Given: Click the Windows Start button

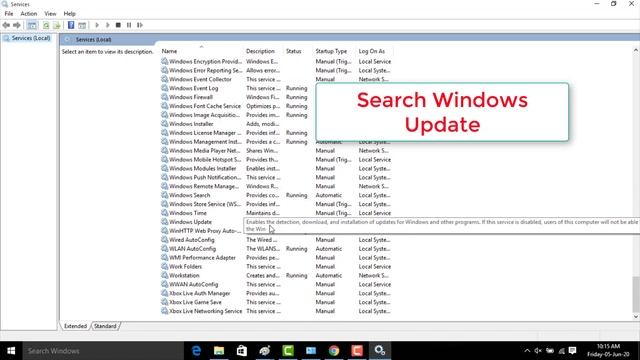Looking at the screenshot, I should [x=11, y=351].
